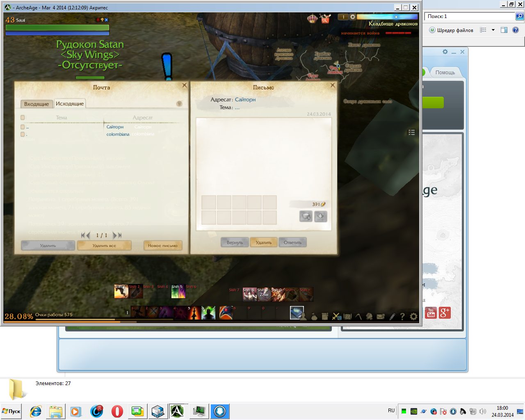This screenshot has height=420, width=525.
Task: Use the green silhouette skill in slot 6
Action: pos(209,313)
